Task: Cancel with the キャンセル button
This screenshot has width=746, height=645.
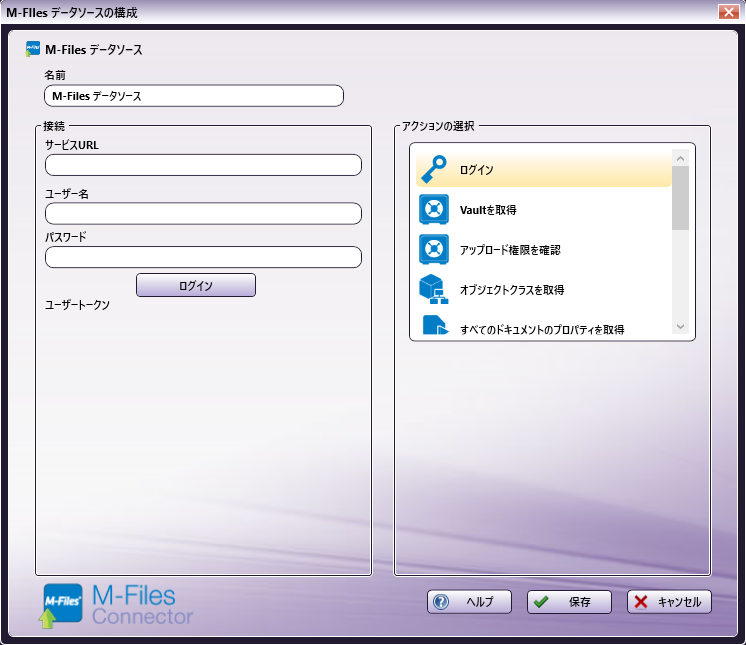Action: point(669,602)
